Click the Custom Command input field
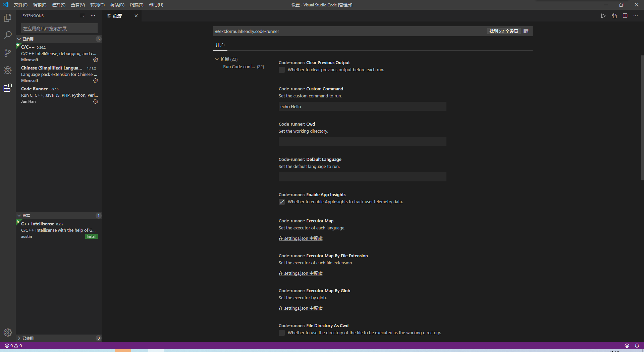Screen dimensions: 644x352 click(x=363, y=106)
